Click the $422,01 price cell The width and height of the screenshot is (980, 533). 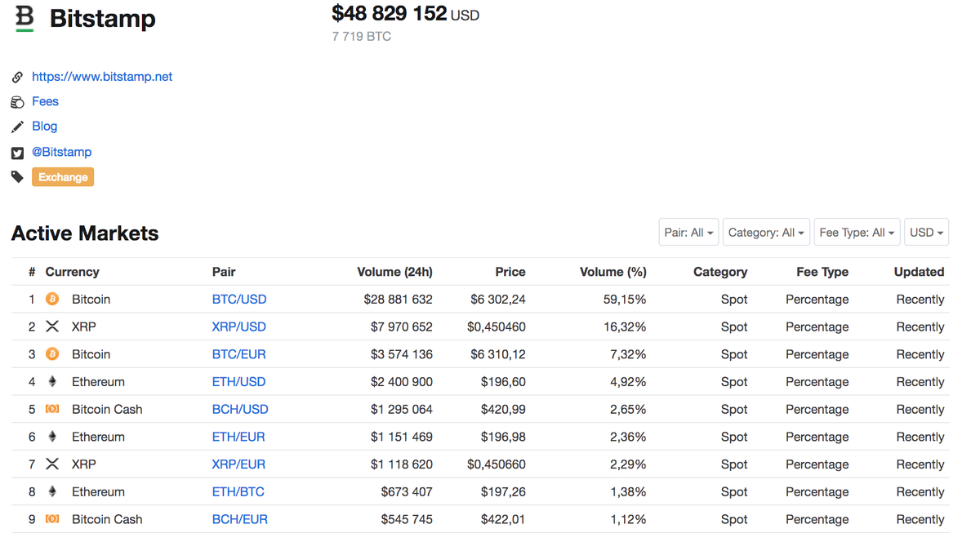point(502,519)
